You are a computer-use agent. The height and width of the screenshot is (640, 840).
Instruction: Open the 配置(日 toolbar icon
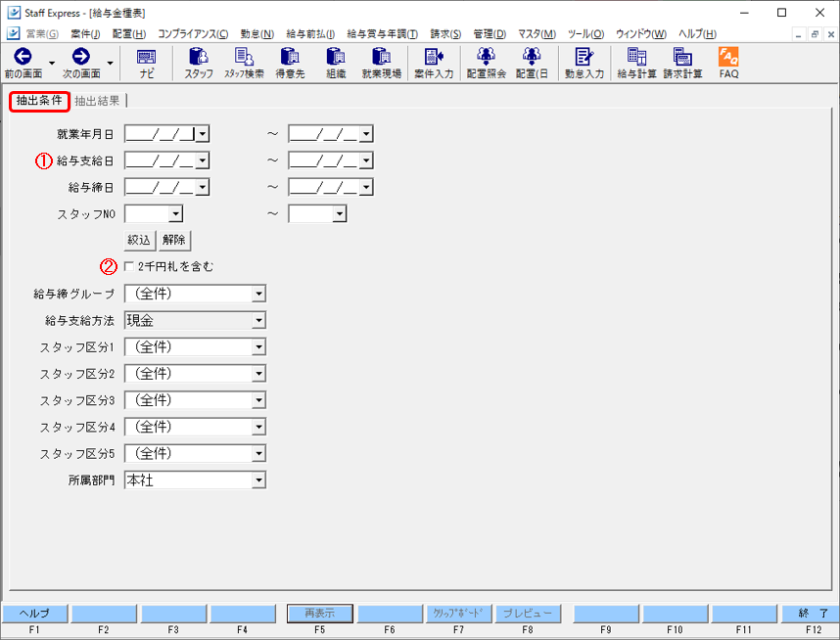(532, 57)
